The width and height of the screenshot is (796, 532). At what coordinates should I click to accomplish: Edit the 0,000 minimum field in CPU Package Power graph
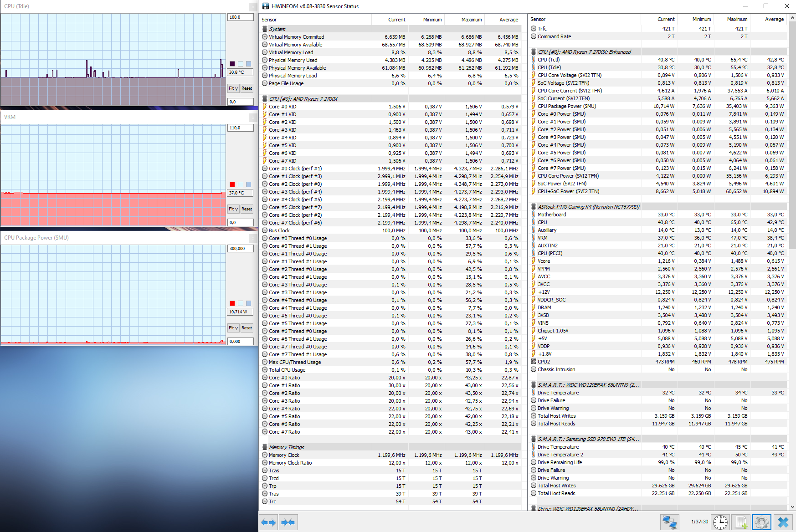pyautogui.click(x=241, y=341)
